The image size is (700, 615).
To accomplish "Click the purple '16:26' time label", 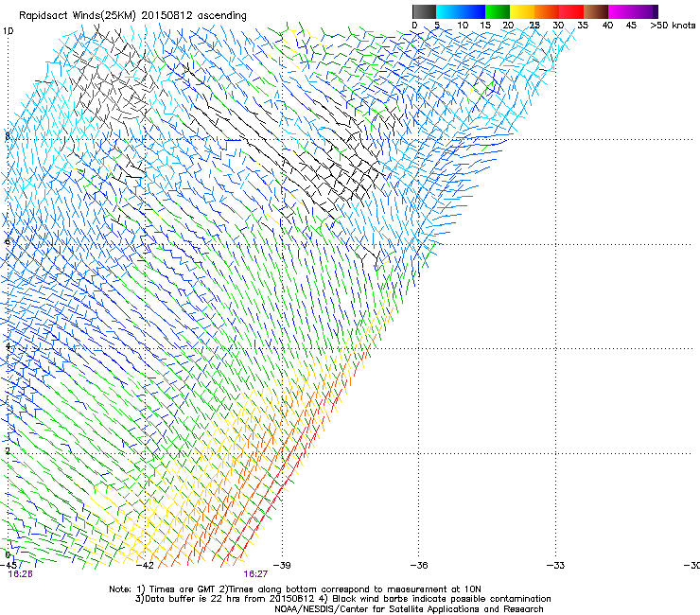I will click(x=20, y=574).
